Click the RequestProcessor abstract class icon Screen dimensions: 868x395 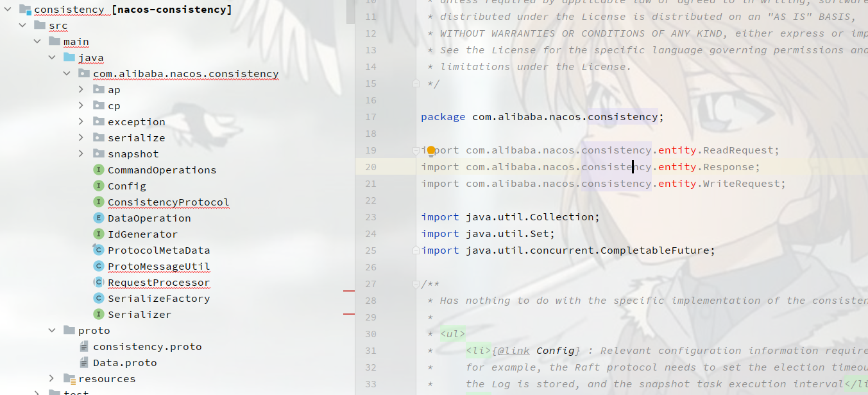coord(98,283)
